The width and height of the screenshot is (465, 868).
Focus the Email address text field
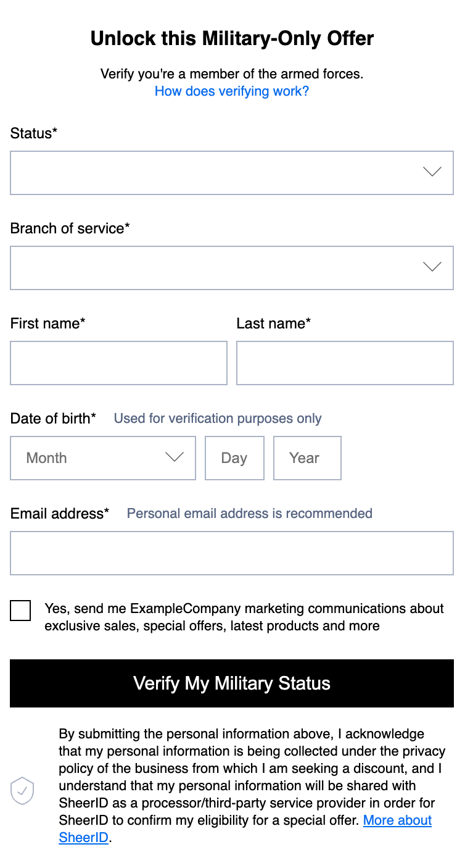232,553
